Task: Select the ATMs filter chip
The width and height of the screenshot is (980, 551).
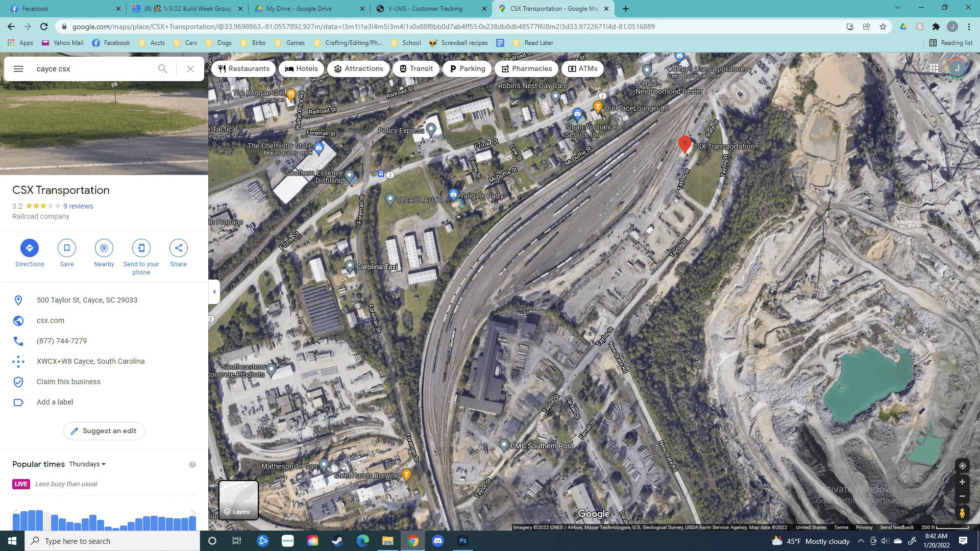Action: click(583, 69)
